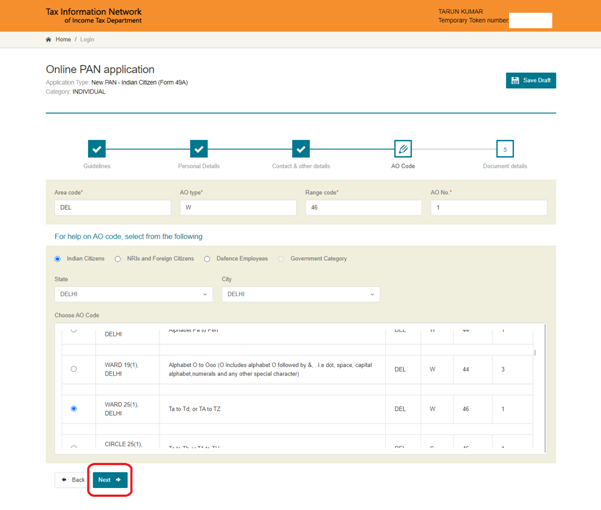Select Defence Employees radio button
Screen dimensions: 601x510
point(207,259)
